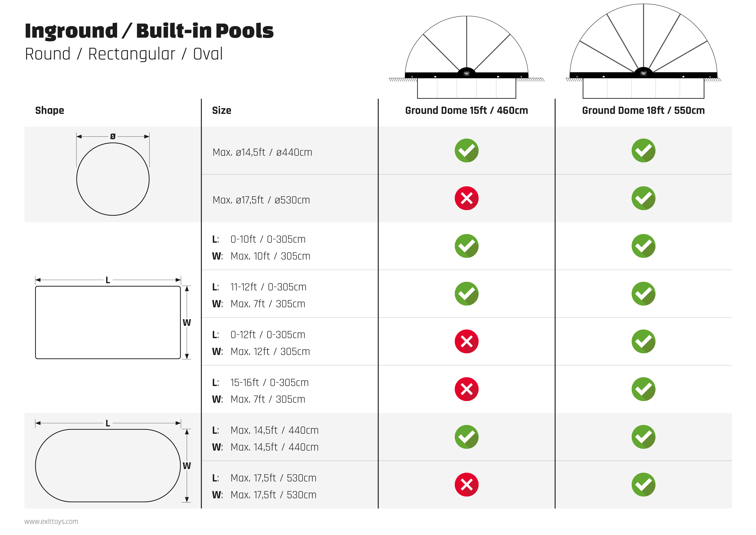
Task: Click green check for ø440cm under 15ft dome
Action: point(466,151)
